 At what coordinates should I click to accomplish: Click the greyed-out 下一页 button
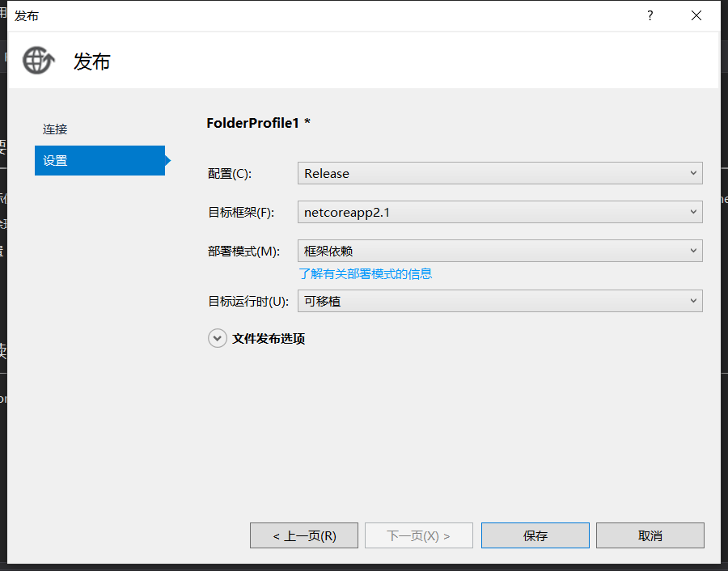pos(418,535)
